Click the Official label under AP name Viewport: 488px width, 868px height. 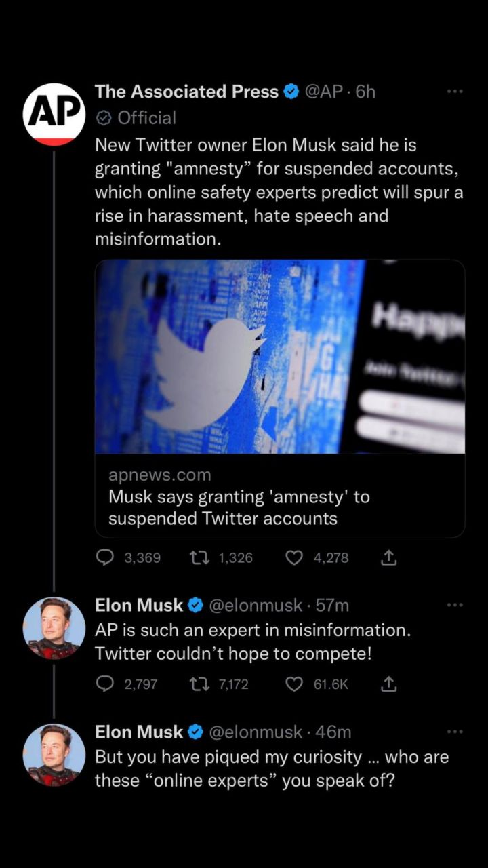[146, 118]
